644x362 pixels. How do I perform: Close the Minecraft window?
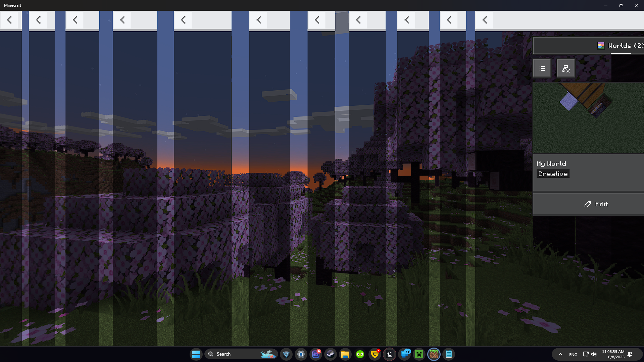(637, 5)
